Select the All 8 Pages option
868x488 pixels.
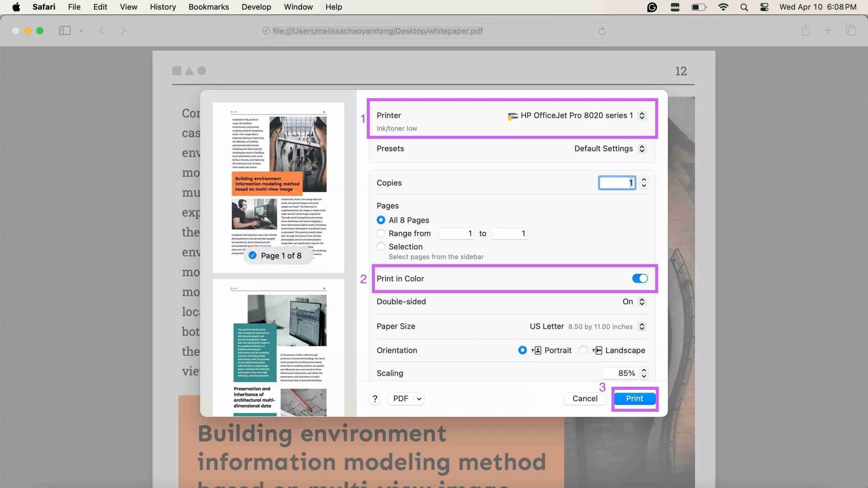[x=380, y=220]
